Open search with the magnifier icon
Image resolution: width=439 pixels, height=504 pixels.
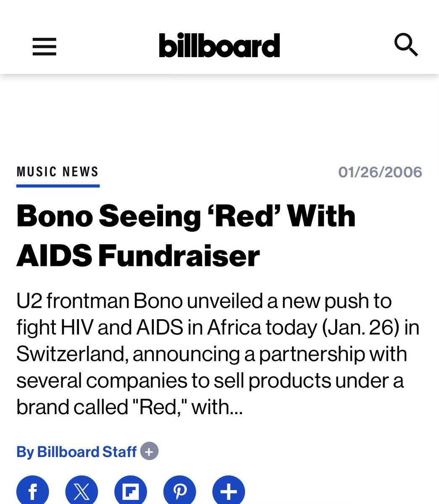[x=406, y=45]
